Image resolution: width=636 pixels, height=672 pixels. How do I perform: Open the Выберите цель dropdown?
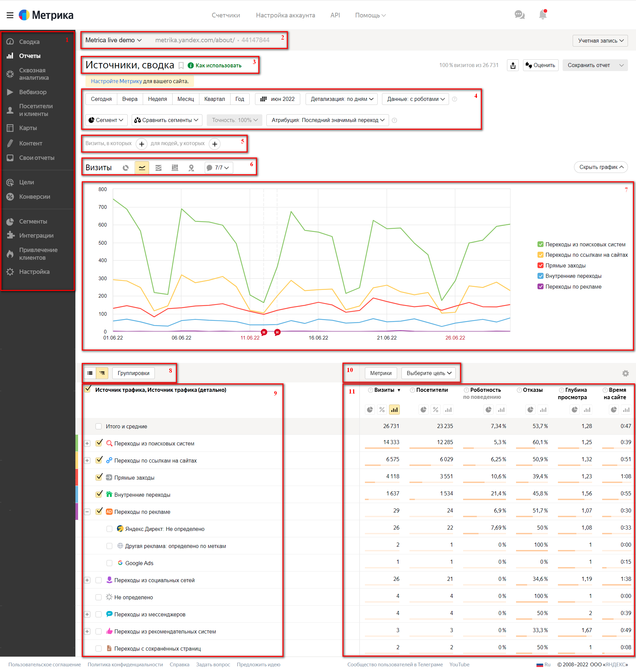coord(429,373)
